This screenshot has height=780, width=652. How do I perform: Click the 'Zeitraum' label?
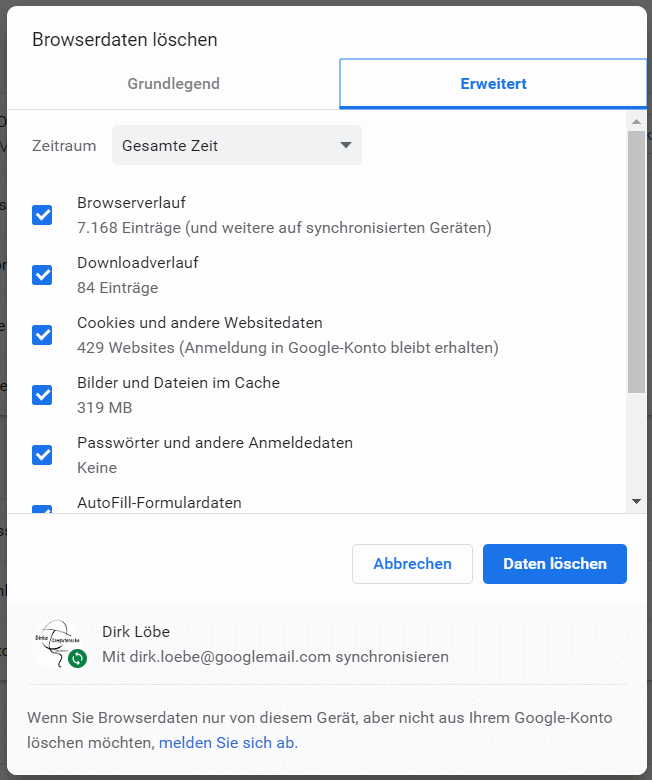[64, 146]
